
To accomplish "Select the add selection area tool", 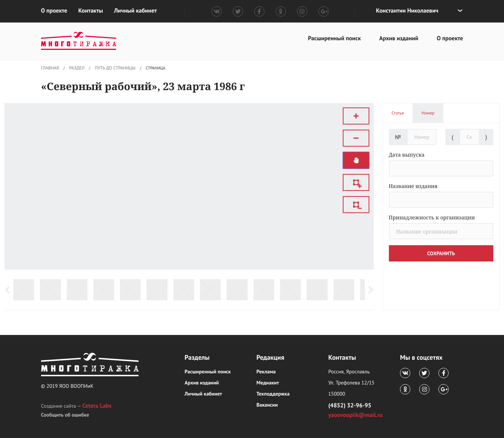I will [356, 182].
